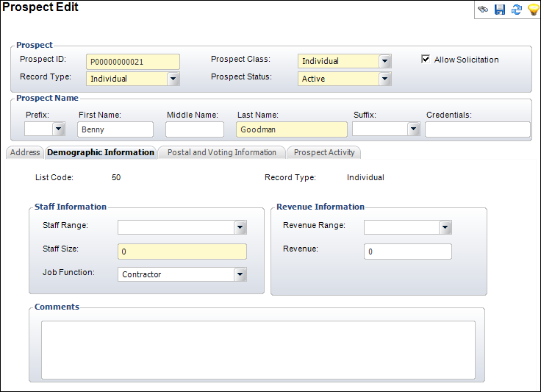Image resolution: width=541 pixels, height=392 pixels.
Task: Save the prospect with floppy disk icon
Action: tap(500, 10)
